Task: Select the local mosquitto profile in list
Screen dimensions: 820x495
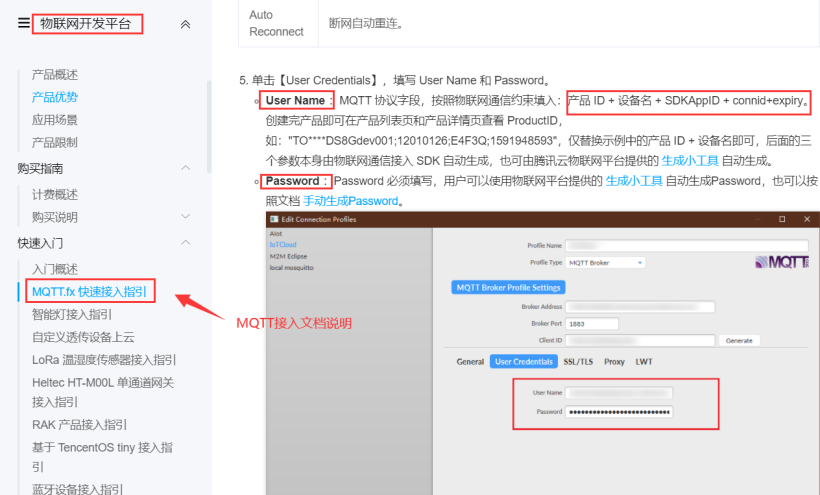Action: (x=293, y=268)
